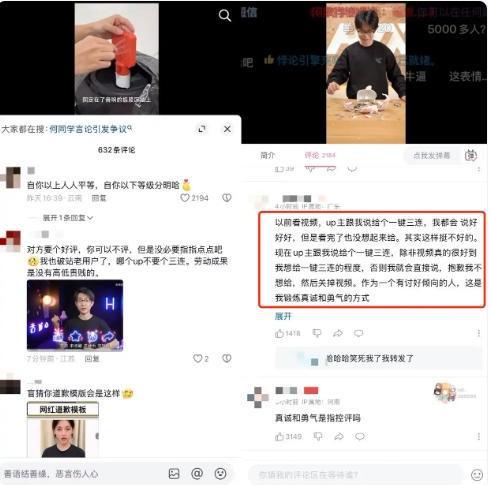The image size is (491, 485).
Task: Thumbs down the 真诚和勇气是指控评吗 comment
Action: [x=318, y=436]
